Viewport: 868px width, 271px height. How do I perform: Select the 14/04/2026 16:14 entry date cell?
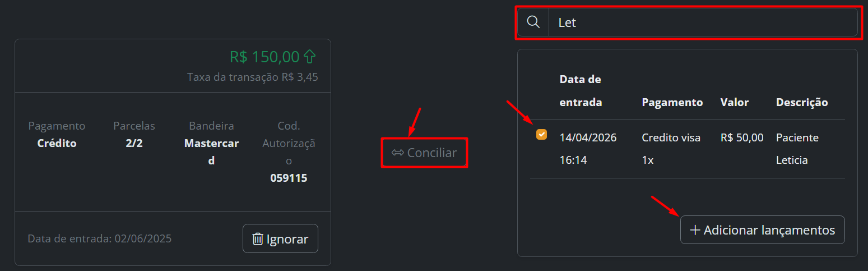click(588, 149)
